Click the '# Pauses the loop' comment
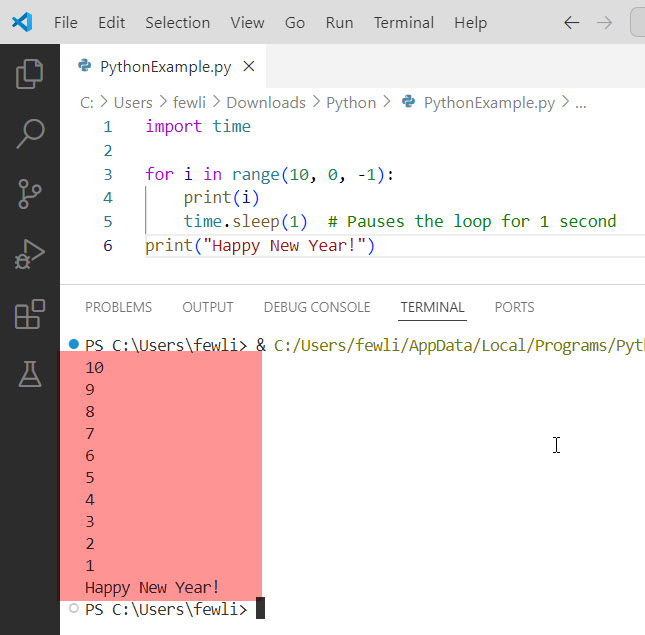645x635 pixels. [x=472, y=222]
